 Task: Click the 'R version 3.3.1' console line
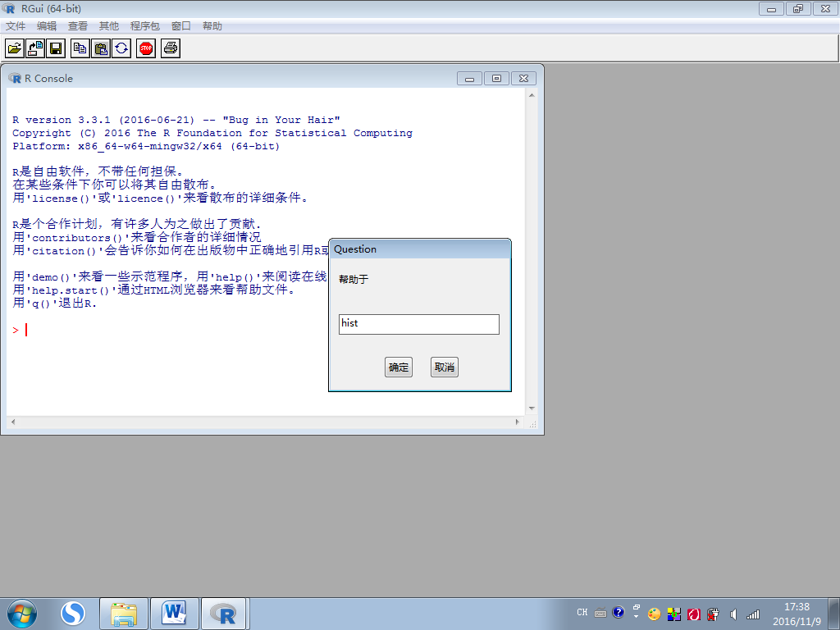(176, 120)
